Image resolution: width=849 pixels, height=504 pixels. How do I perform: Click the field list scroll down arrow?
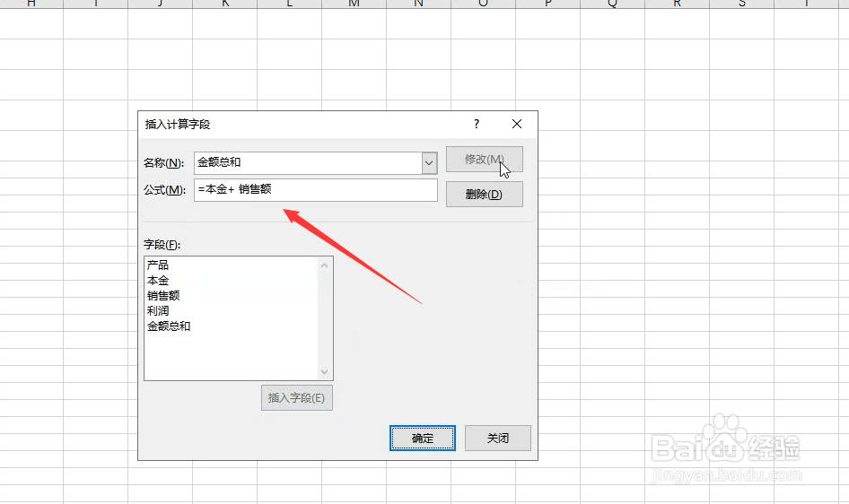pos(324,371)
